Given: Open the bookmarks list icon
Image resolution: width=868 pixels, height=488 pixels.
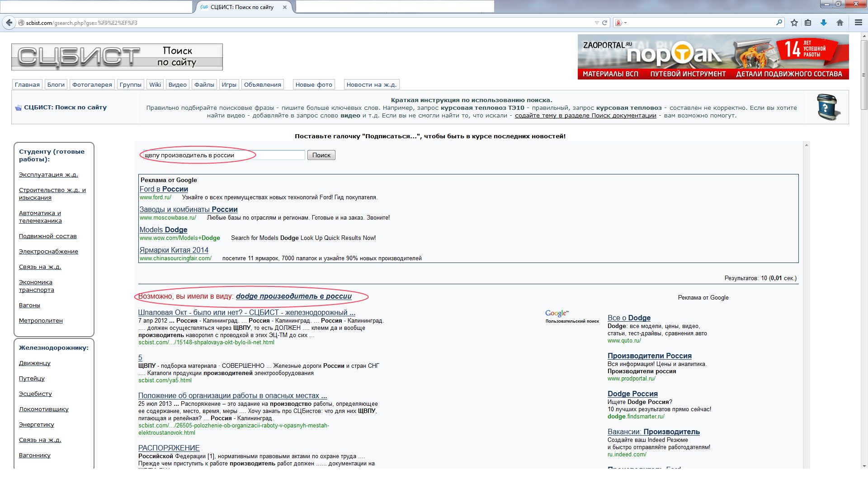Looking at the screenshot, I should [x=808, y=23].
